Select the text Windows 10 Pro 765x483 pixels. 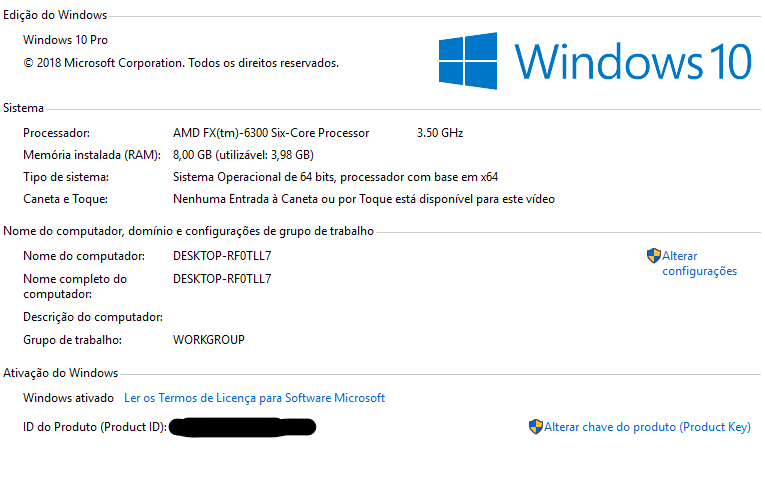(x=65, y=40)
